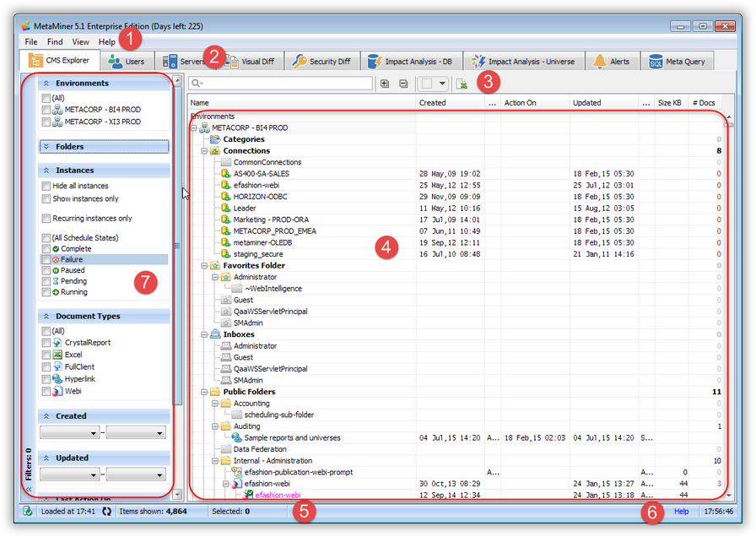756x537 pixels.
Task: Sort by the Action On column header
Action: 535,102
